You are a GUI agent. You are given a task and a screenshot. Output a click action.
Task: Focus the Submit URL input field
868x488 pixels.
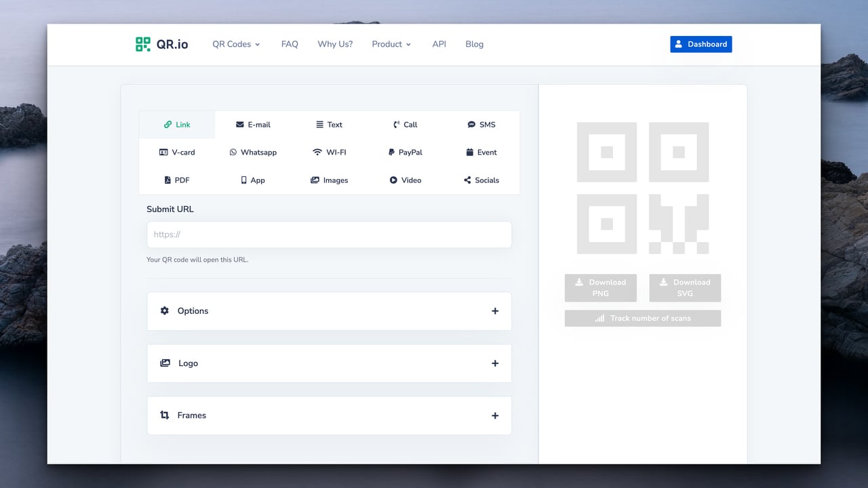pyautogui.click(x=329, y=235)
